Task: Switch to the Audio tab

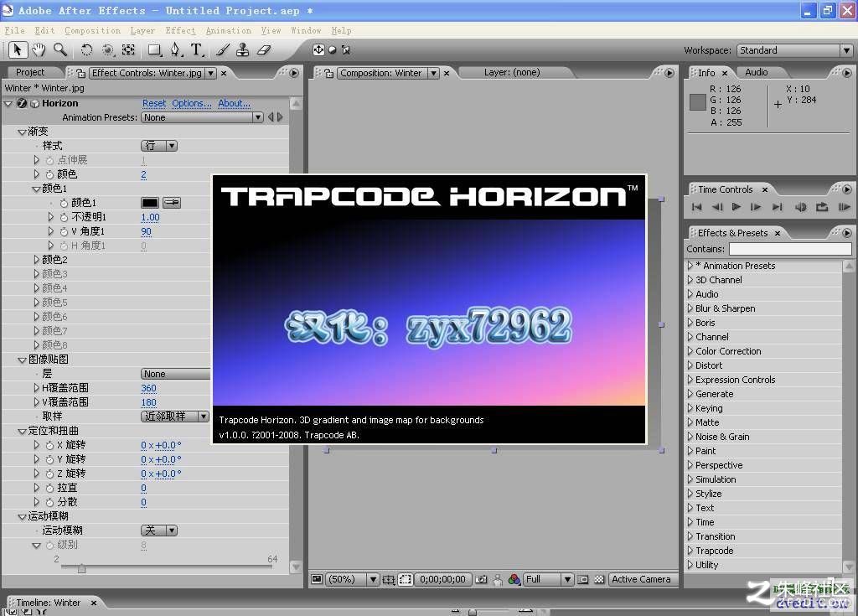Action: pos(757,72)
